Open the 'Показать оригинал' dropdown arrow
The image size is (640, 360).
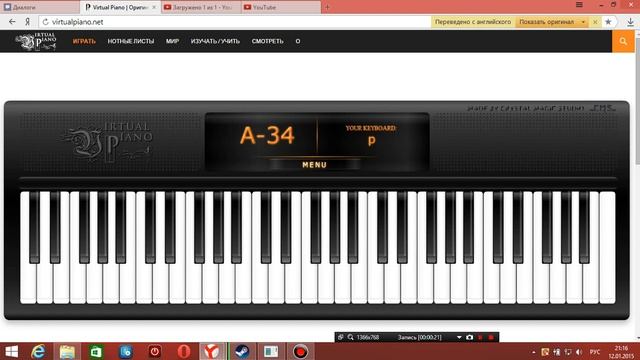pyautogui.click(x=583, y=22)
